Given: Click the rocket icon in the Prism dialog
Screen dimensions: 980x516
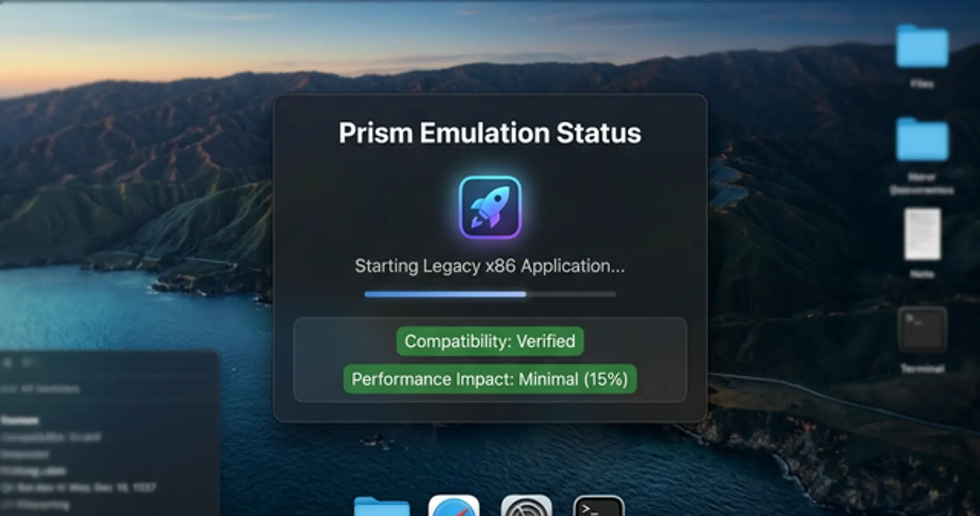Looking at the screenshot, I should point(490,207).
